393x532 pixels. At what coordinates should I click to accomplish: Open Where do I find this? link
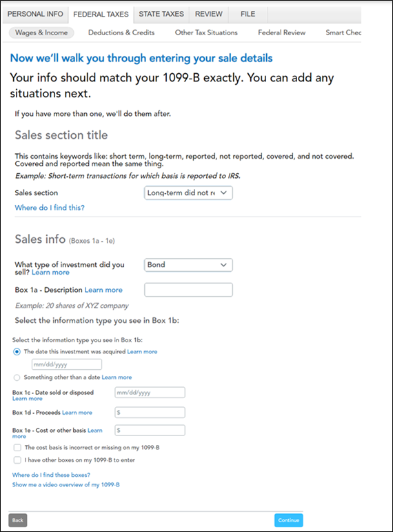[50, 208]
